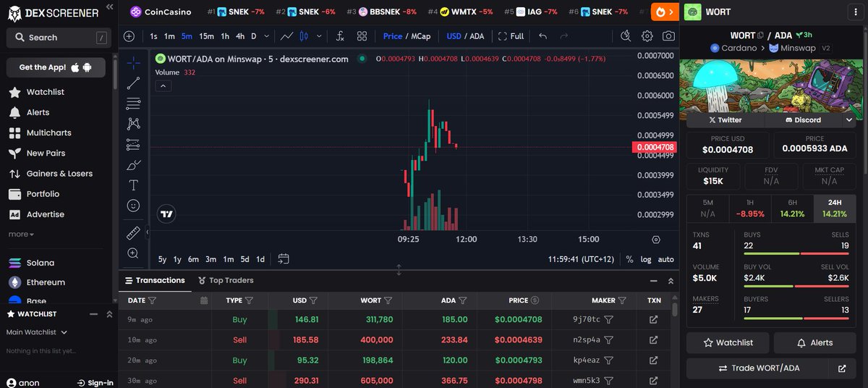Select the 5m chart interval
This screenshot has height=388, width=868.
pos(187,36)
